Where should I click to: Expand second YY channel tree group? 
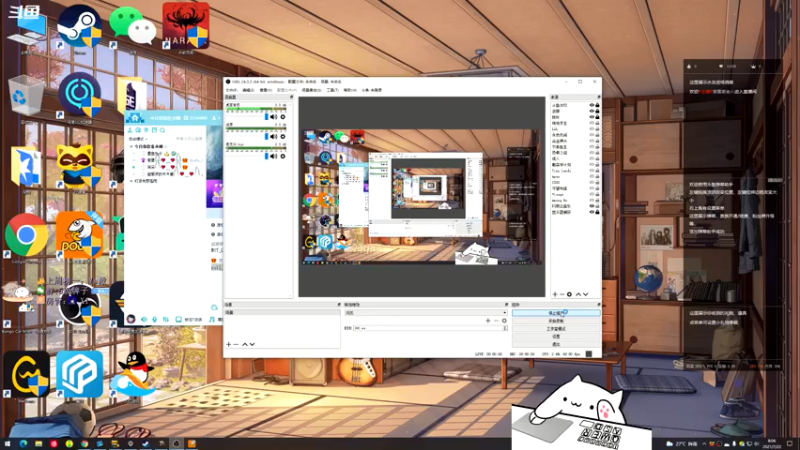click(x=131, y=181)
